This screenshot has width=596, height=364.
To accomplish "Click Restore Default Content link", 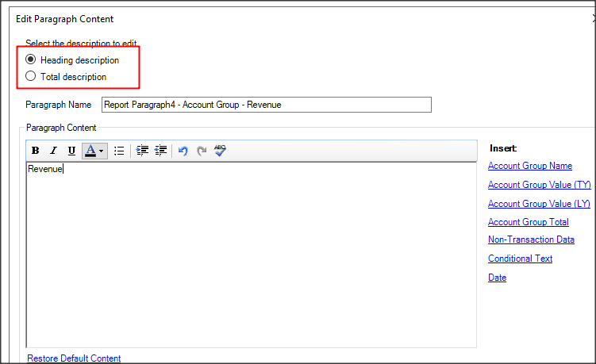I will click(x=74, y=358).
